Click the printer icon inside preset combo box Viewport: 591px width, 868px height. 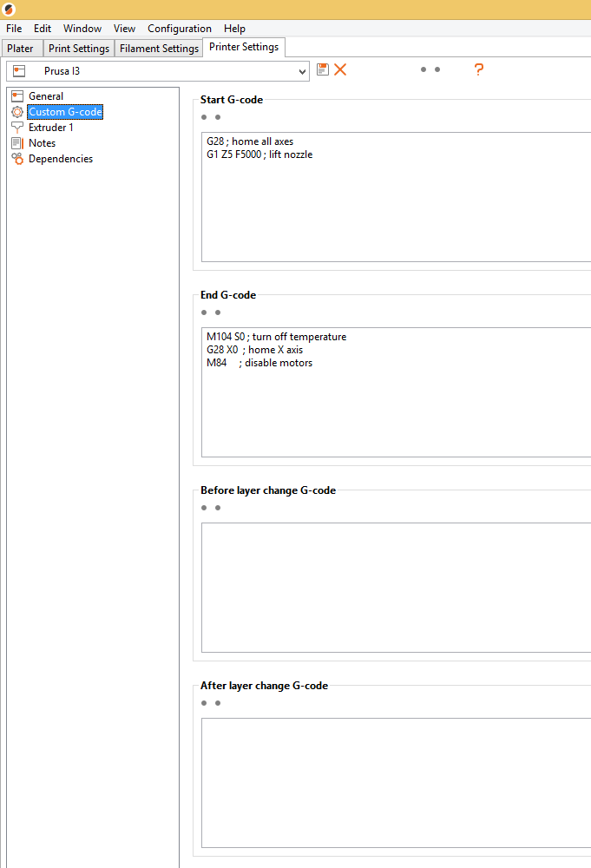click(x=19, y=71)
